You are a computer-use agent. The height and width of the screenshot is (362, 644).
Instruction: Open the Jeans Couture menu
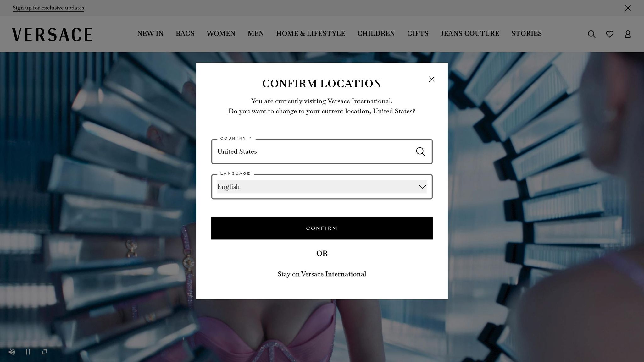click(470, 34)
